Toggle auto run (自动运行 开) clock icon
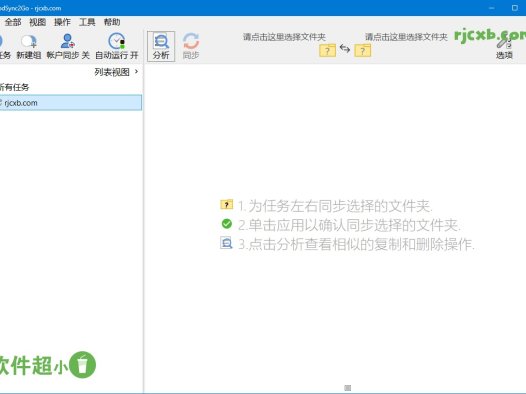Image resolution: width=526 pixels, height=394 pixels. point(117,41)
